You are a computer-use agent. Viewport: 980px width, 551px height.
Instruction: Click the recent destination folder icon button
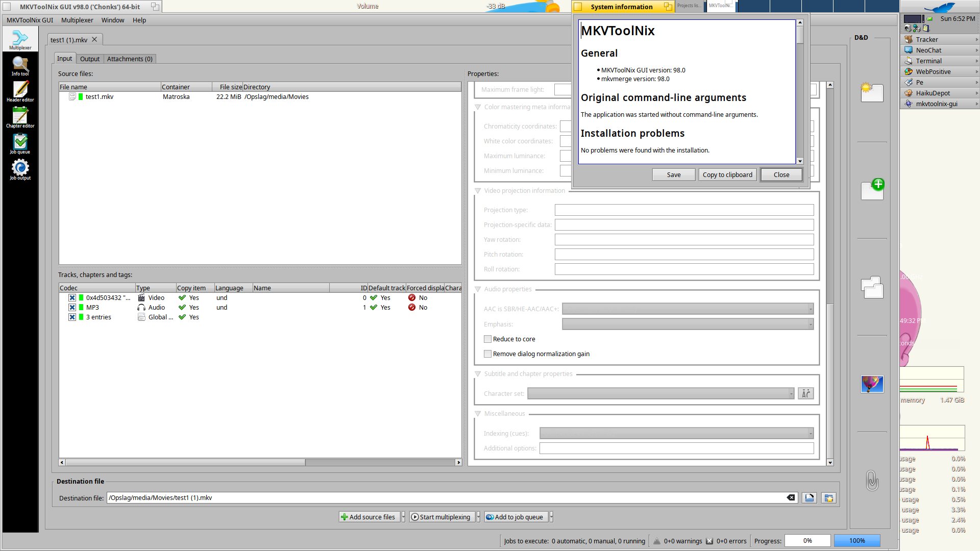829,498
